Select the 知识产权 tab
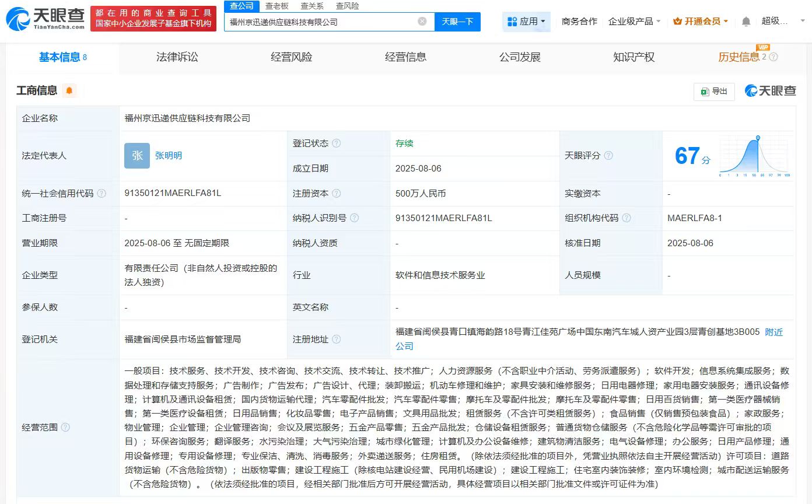 point(634,57)
